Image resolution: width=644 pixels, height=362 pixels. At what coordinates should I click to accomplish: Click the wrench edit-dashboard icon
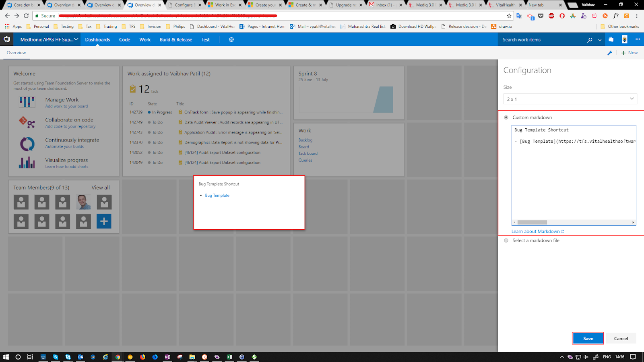tap(610, 53)
